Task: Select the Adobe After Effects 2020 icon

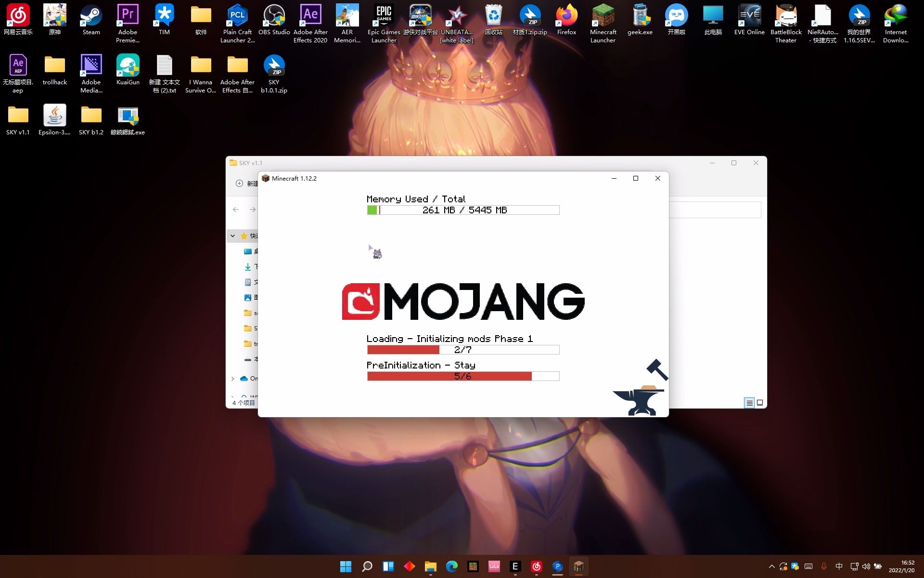Action: (x=310, y=23)
